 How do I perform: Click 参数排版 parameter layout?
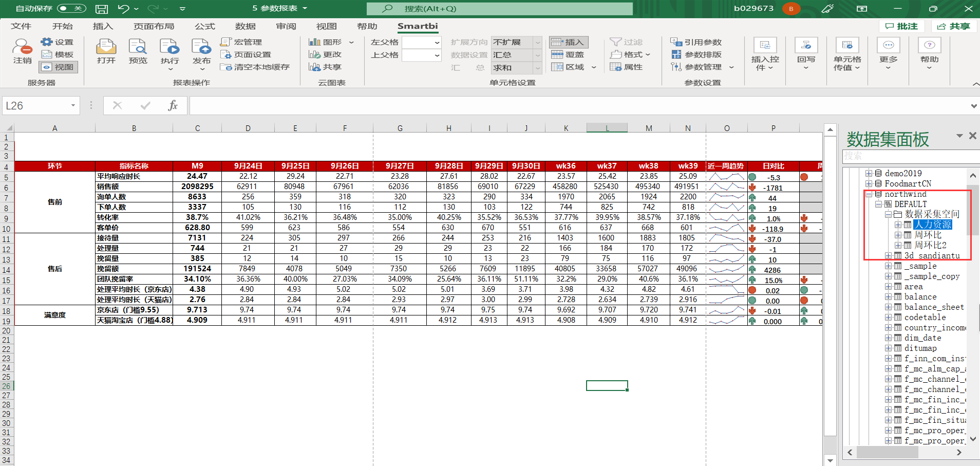(x=696, y=54)
